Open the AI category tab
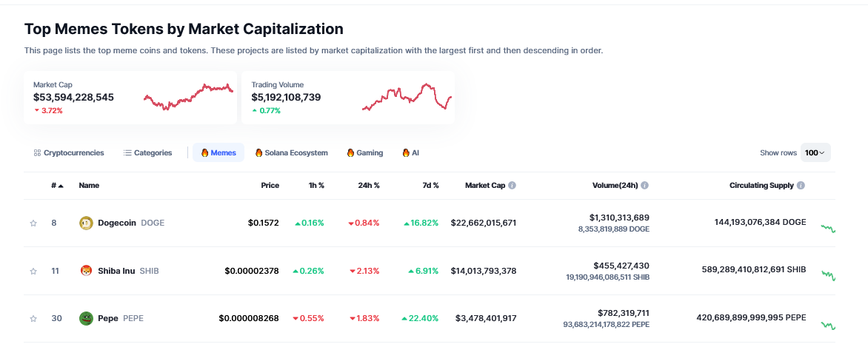This screenshot has height=347, width=868. 410,152
